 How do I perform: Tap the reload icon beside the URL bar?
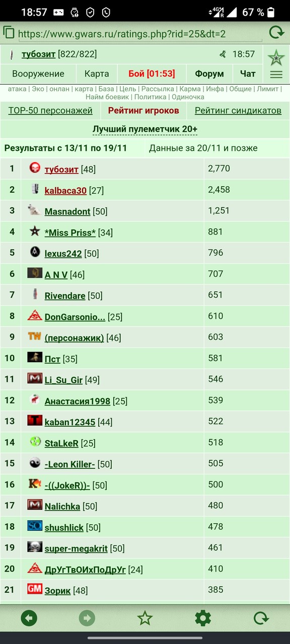pos(276,33)
